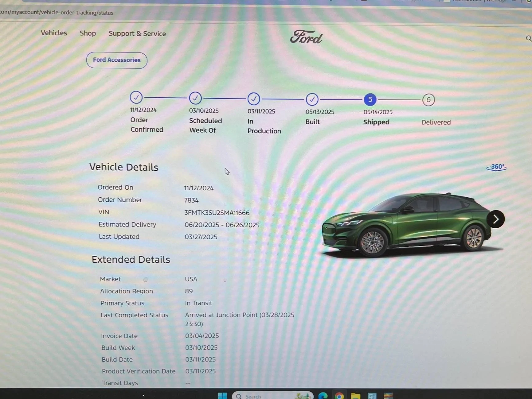
Task: Click the Allocation Region value 89
Action: pyautogui.click(x=189, y=291)
